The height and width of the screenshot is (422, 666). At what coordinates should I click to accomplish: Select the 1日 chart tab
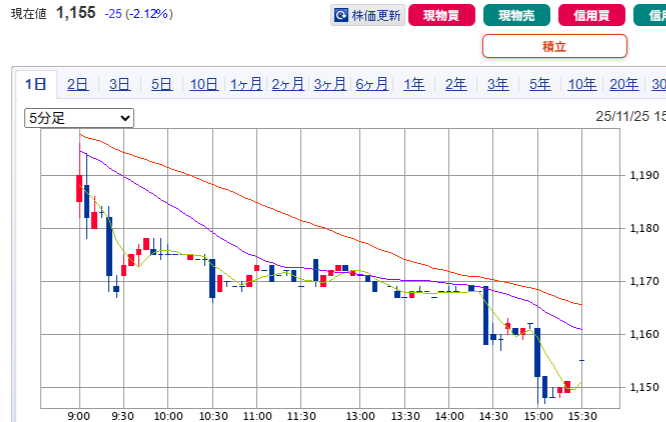pos(36,84)
